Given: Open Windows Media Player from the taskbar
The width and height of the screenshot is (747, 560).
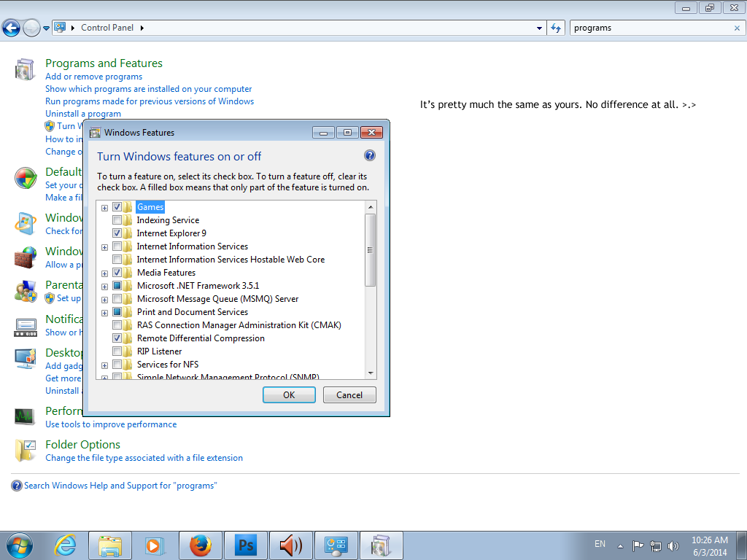Looking at the screenshot, I should pos(155,545).
